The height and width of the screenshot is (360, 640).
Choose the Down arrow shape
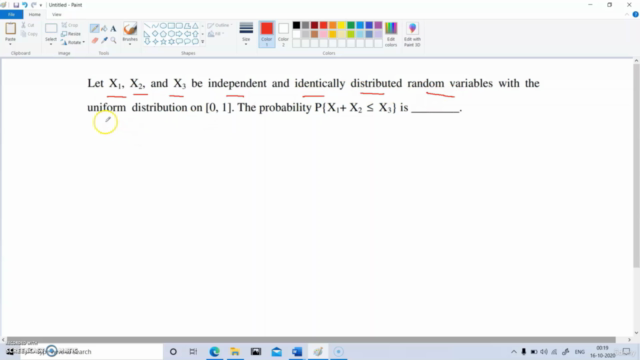point(147,42)
